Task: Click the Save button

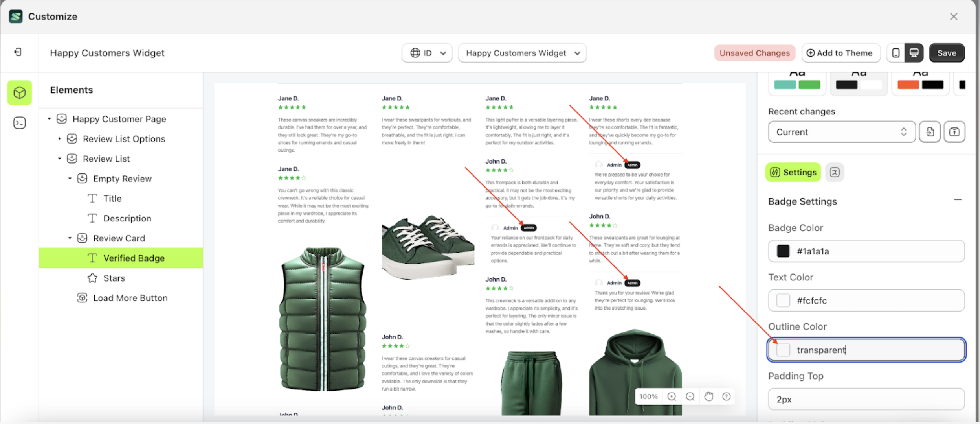Action: coord(946,53)
